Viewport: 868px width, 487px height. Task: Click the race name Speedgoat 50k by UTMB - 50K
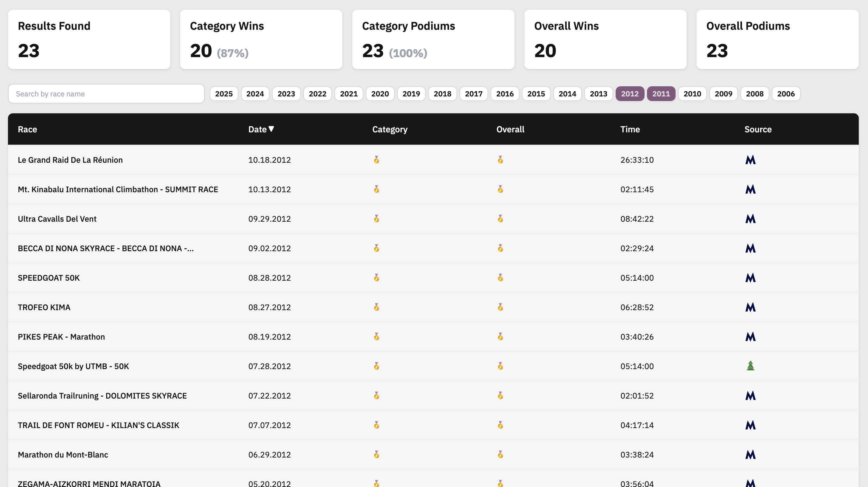[73, 366]
